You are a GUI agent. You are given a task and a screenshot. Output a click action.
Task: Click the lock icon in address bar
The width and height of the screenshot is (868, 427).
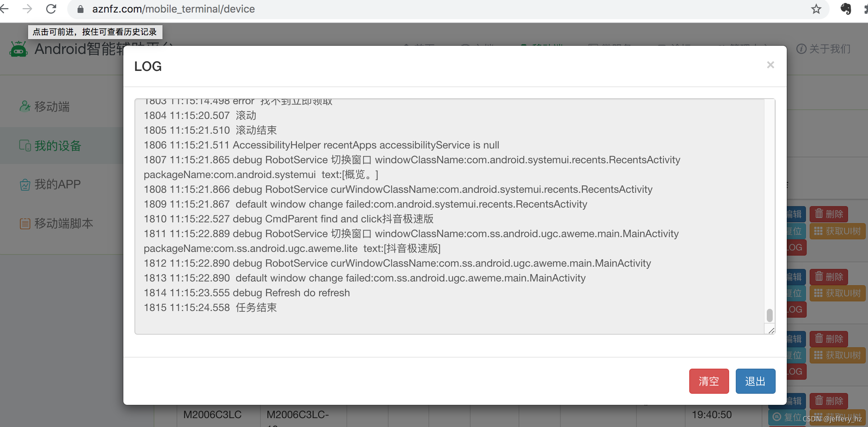[x=81, y=9]
